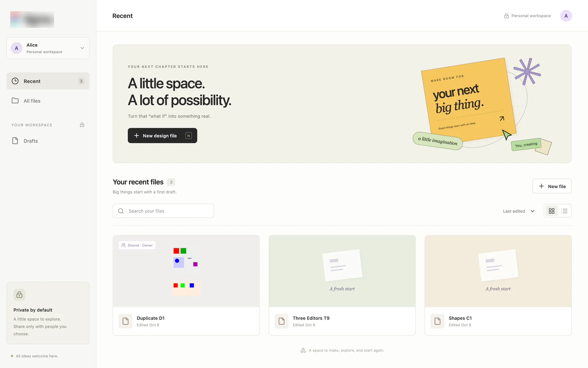Switch to grid view layout
This screenshot has height=368, width=588.
552,211
